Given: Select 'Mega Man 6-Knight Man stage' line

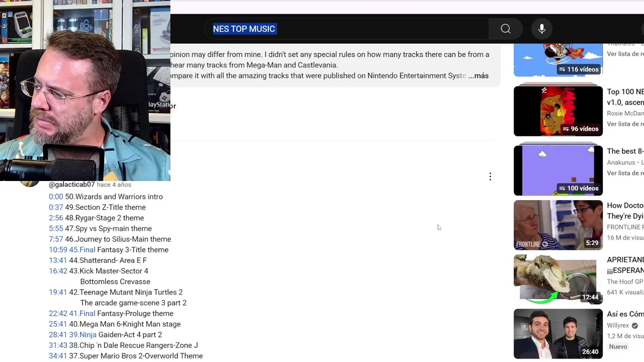Looking at the screenshot, I should pyautogui.click(x=125, y=324).
